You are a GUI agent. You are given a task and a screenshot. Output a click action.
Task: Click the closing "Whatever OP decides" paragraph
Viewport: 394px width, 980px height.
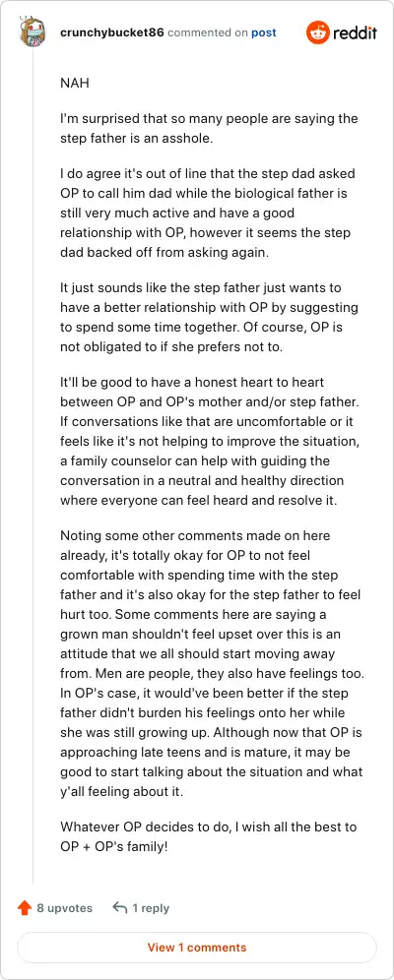click(x=208, y=835)
